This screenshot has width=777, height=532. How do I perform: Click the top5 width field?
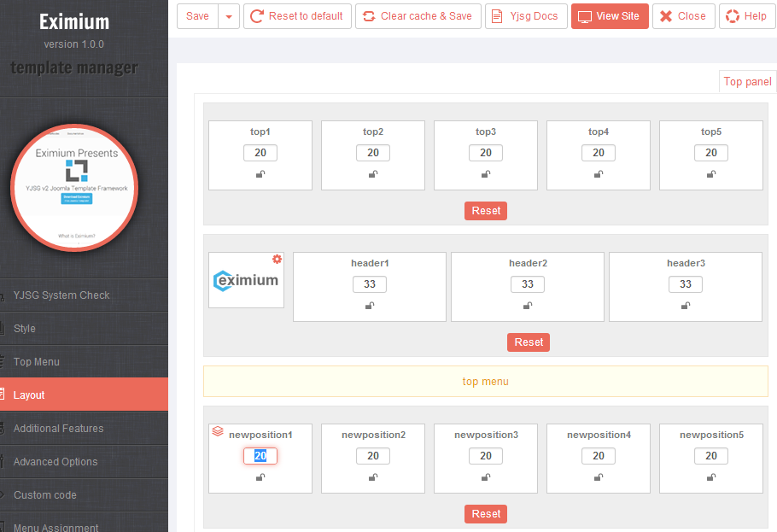(711, 153)
